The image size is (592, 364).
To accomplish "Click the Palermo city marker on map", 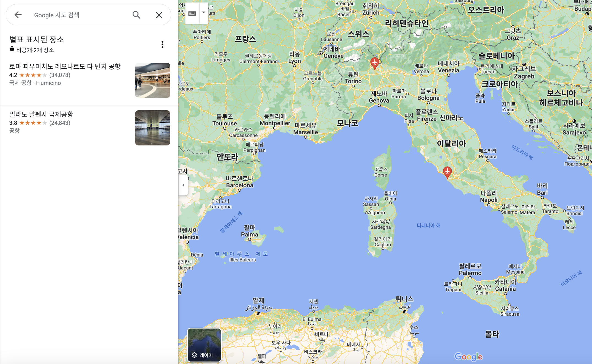I will point(470,278).
